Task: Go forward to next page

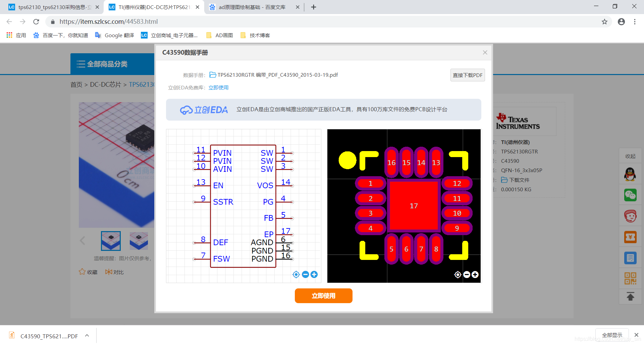Action: click(x=22, y=22)
